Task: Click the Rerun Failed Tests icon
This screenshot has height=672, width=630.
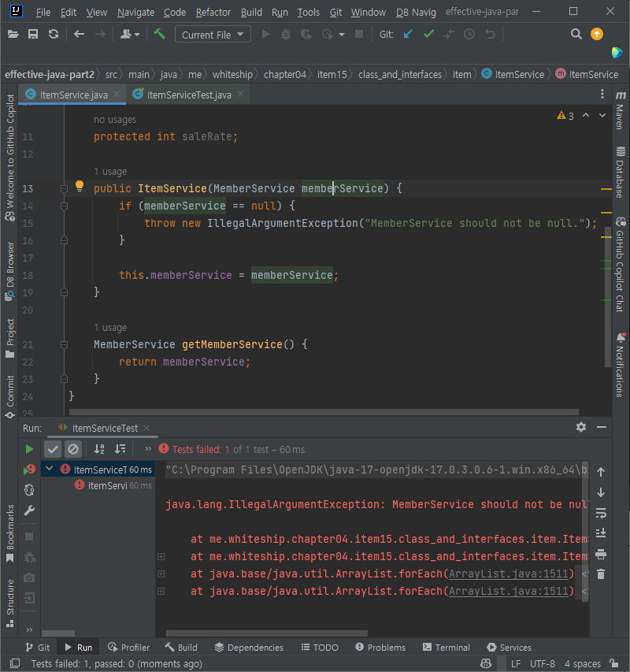Action: (x=28, y=470)
